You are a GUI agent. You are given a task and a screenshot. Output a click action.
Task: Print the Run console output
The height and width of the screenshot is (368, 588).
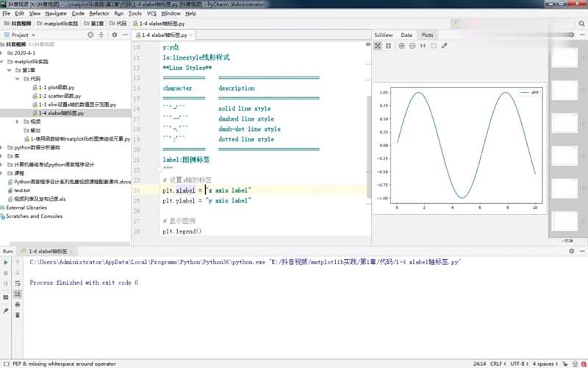[x=17, y=305]
